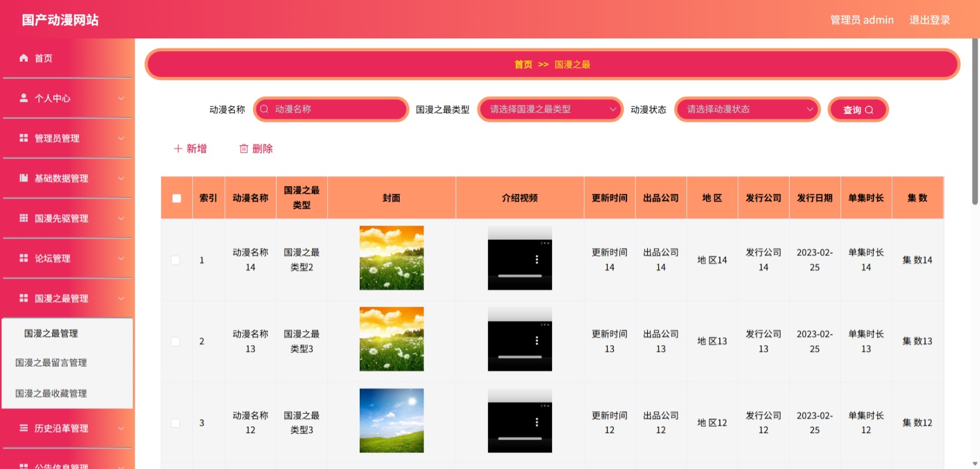Open 首页 menu item in sidebar
Screen dimensions: 980x469
click(67, 58)
